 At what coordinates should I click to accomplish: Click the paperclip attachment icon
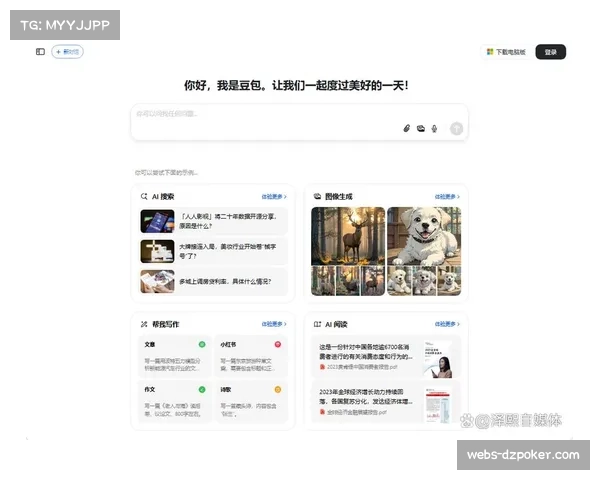[x=406, y=128]
